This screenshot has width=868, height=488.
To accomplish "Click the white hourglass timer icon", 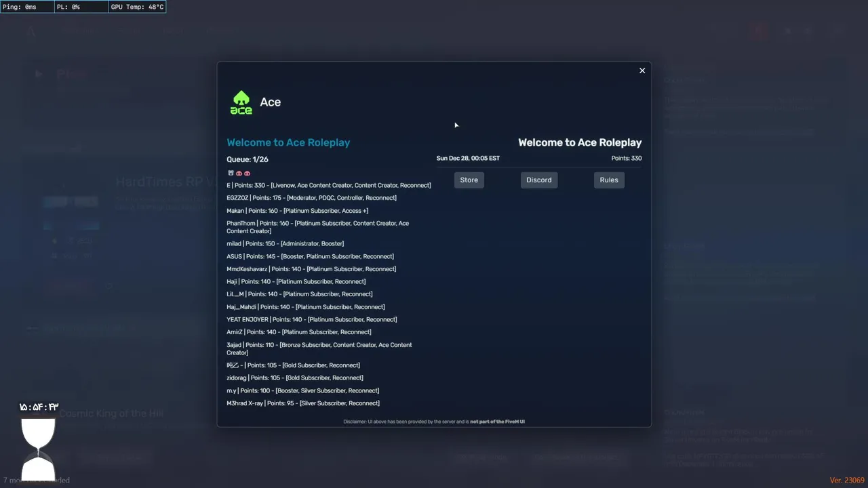I will coord(38,450).
